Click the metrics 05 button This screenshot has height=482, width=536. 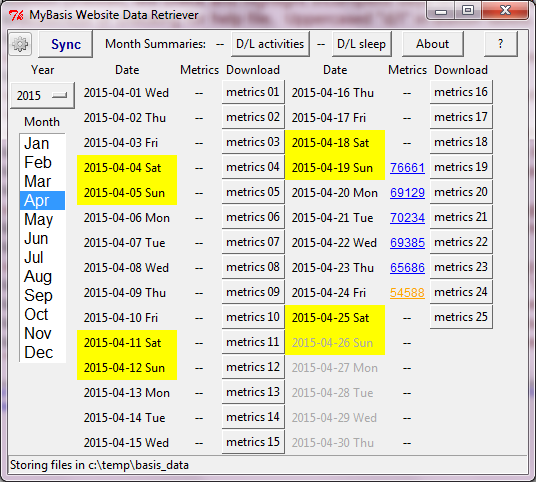click(x=253, y=192)
